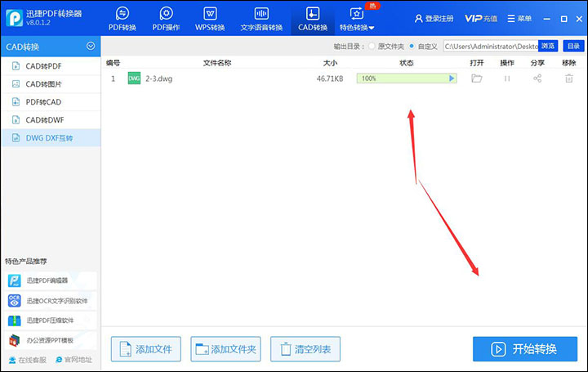588x372 pixels.
Task: Click 官网地址 website link
Action: (73, 360)
